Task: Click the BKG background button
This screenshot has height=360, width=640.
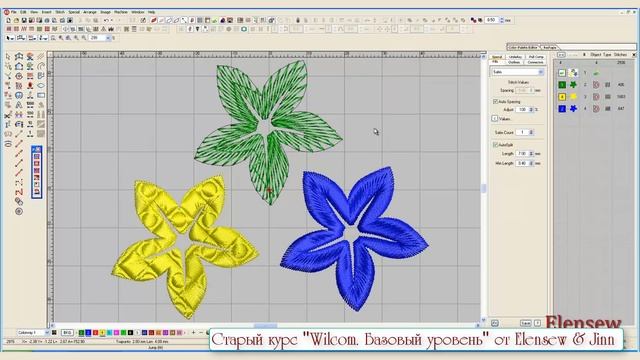Action: point(67,333)
